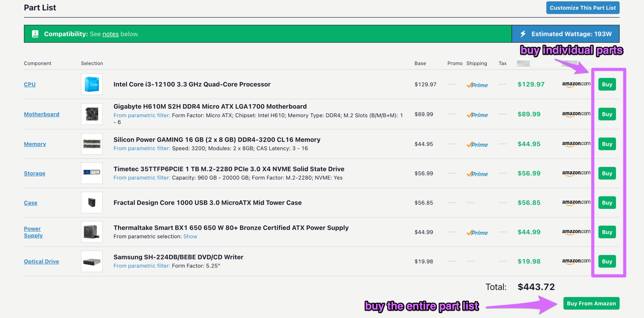Click the Timetec SSD thumbnail

[x=92, y=173]
